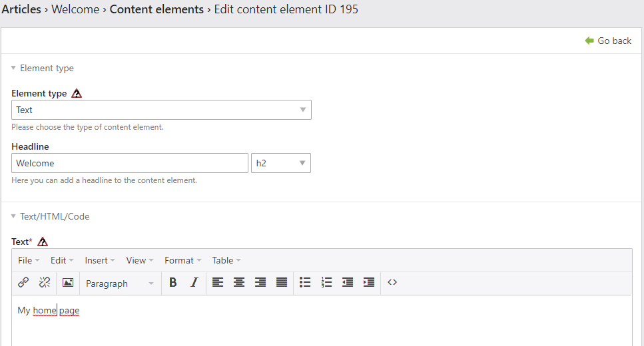This screenshot has width=644, height=346.
Task: Open the Format menu
Action: coord(182,260)
